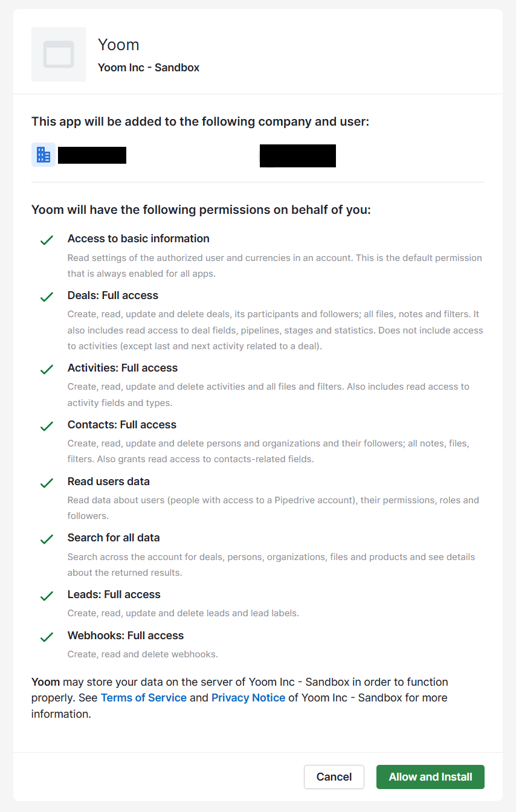The image size is (516, 812).
Task: Click checkmark next to Webhooks: Full access
Action: (x=47, y=637)
